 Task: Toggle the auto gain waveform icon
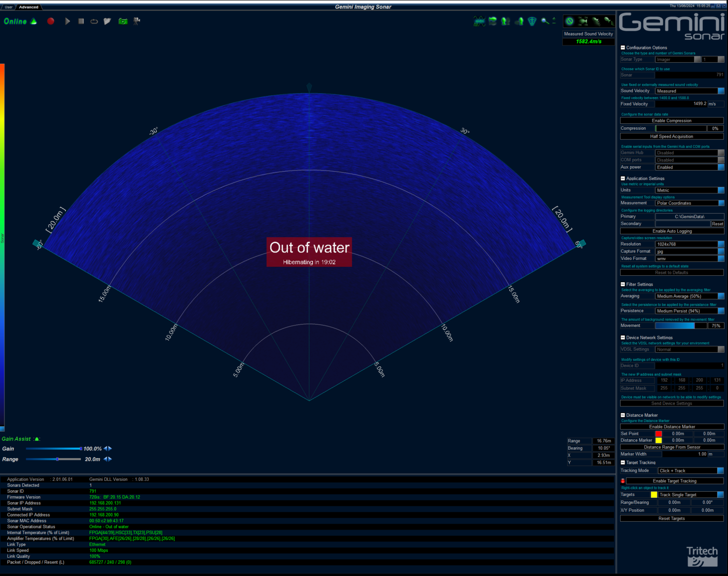(479, 21)
